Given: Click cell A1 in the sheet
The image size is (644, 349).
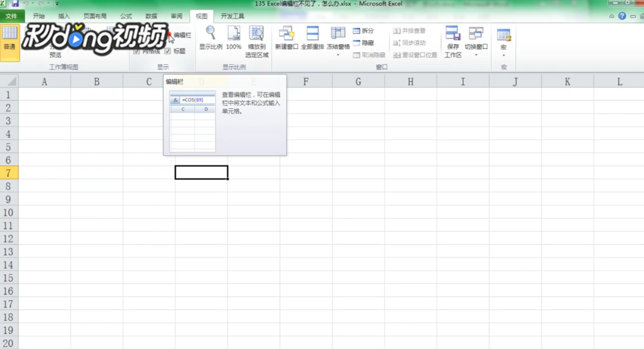Looking at the screenshot, I should pos(44,95).
